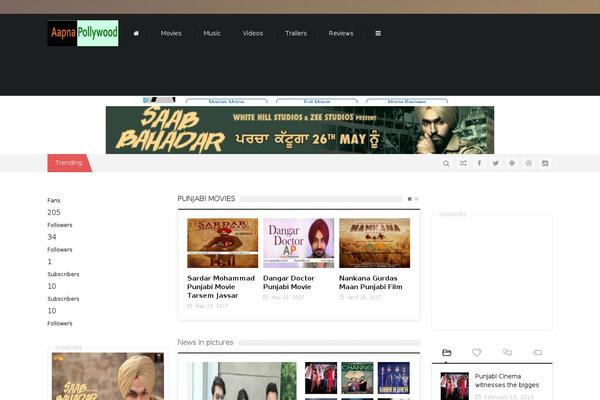This screenshot has width=600, height=400.
Task: Open the third small news gallery thumbnail
Action: 394,378
